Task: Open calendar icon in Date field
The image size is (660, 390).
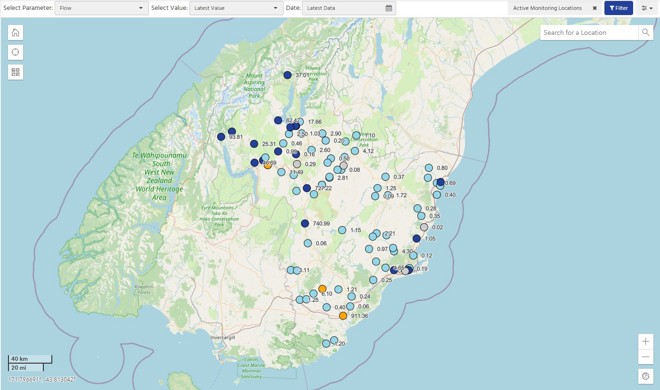Action: click(389, 8)
